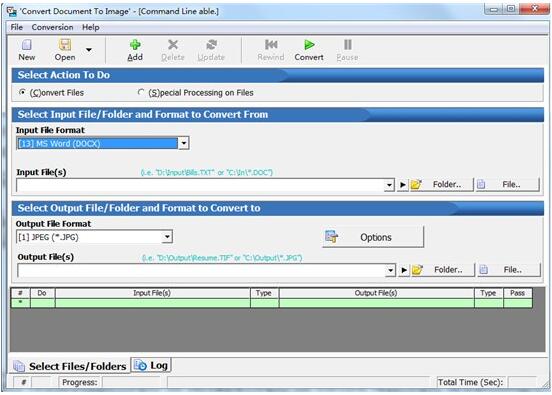Screen dimensions: 552x395
Task: Click the arrow button beside Input File(s)
Action: pyautogui.click(x=403, y=184)
